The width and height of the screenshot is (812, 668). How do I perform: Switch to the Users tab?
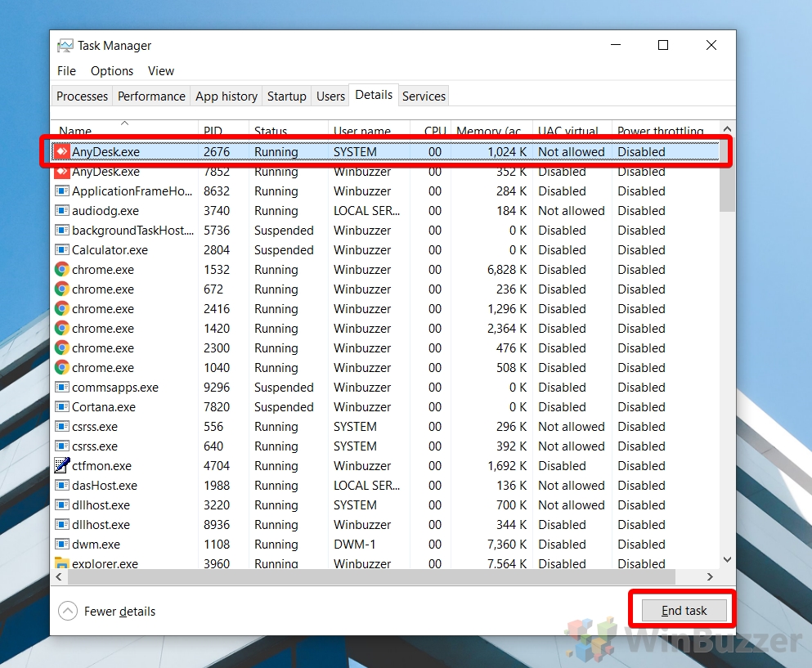coord(330,96)
